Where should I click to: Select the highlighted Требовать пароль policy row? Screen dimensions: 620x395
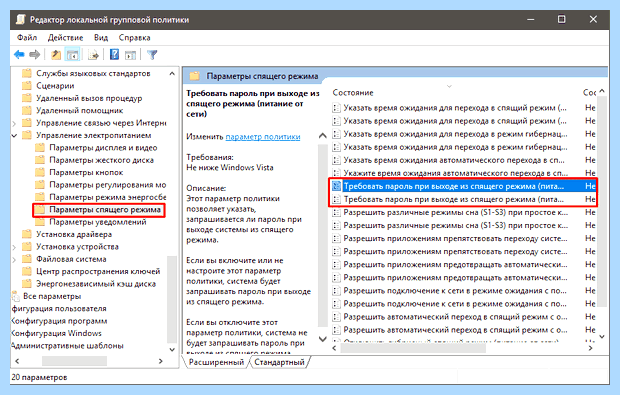(x=463, y=186)
